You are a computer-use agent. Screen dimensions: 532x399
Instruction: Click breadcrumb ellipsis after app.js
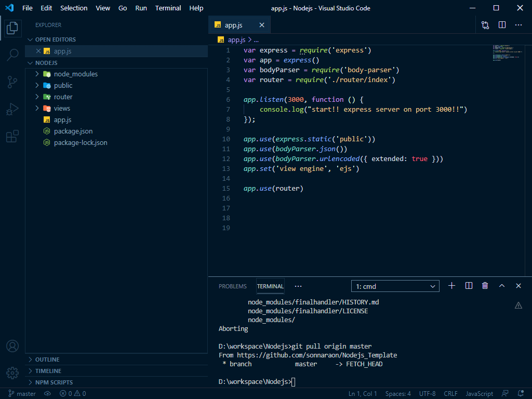click(x=256, y=40)
